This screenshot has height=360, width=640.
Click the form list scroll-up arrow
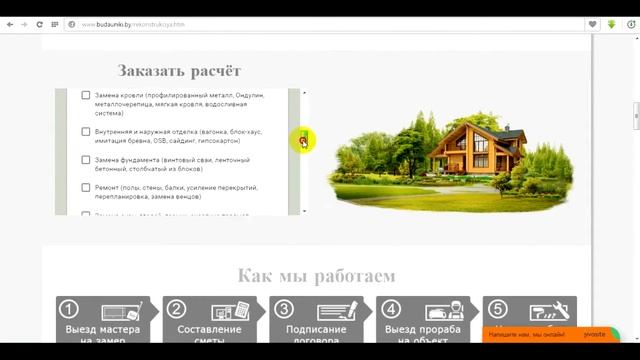tap(304, 93)
